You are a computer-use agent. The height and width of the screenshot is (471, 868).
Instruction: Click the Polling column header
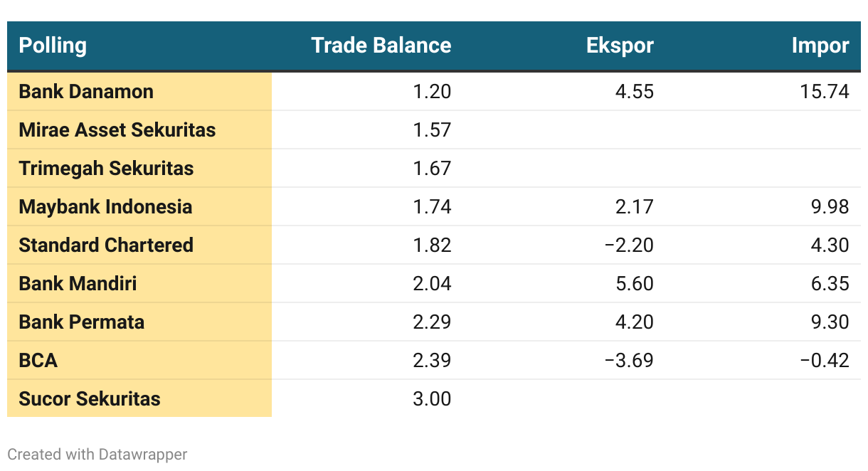[53, 46]
